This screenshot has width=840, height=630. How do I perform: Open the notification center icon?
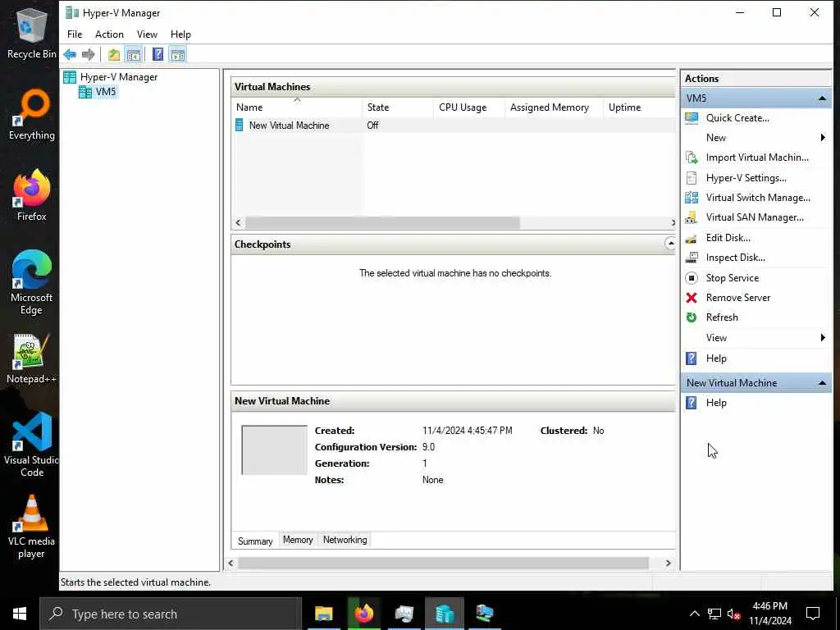813,614
